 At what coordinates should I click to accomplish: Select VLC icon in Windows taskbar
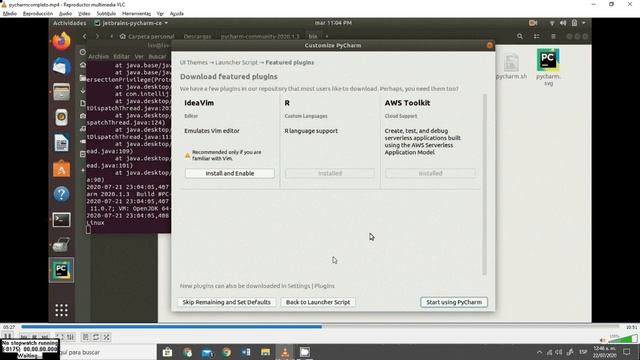coord(285,352)
